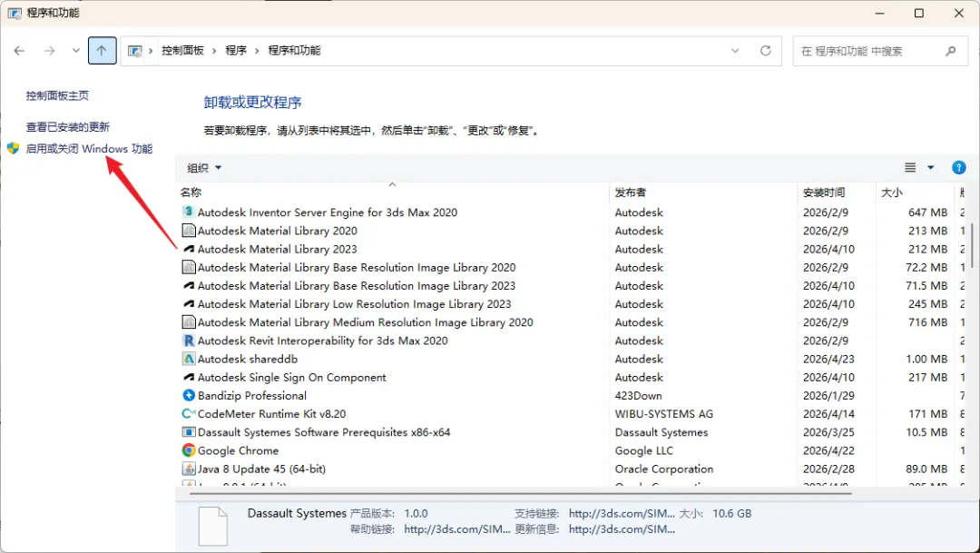Click the 716 MB size value

[x=927, y=322]
